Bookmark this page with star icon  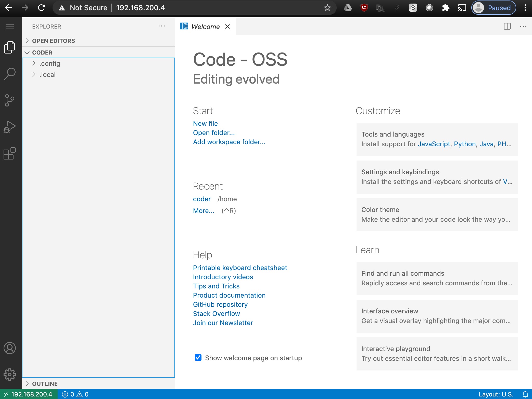tap(327, 8)
